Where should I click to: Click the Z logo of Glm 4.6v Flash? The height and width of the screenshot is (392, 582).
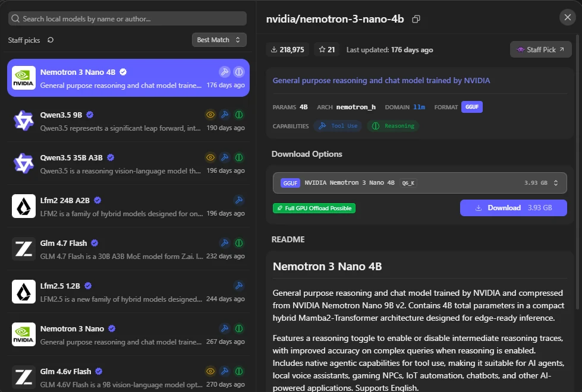point(24,377)
